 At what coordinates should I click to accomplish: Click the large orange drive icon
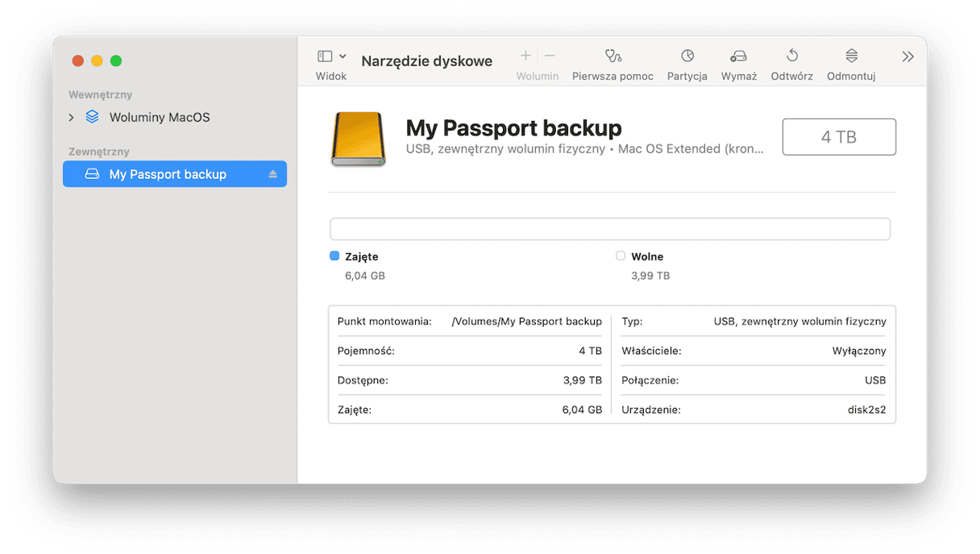tap(359, 139)
